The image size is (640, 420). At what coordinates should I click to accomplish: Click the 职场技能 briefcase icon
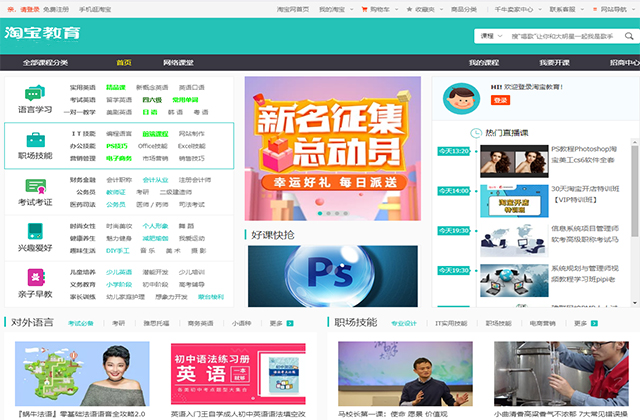(x=36, y=140)
